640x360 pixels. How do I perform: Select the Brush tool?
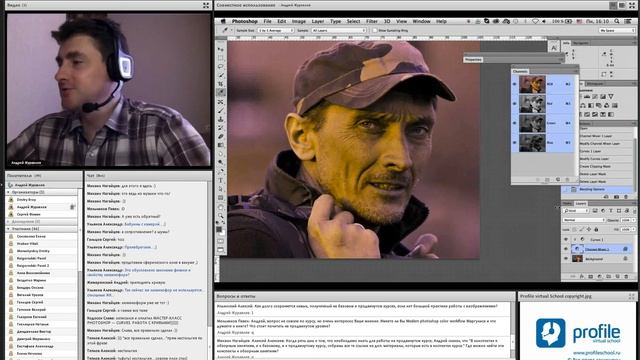click(221, 110)
